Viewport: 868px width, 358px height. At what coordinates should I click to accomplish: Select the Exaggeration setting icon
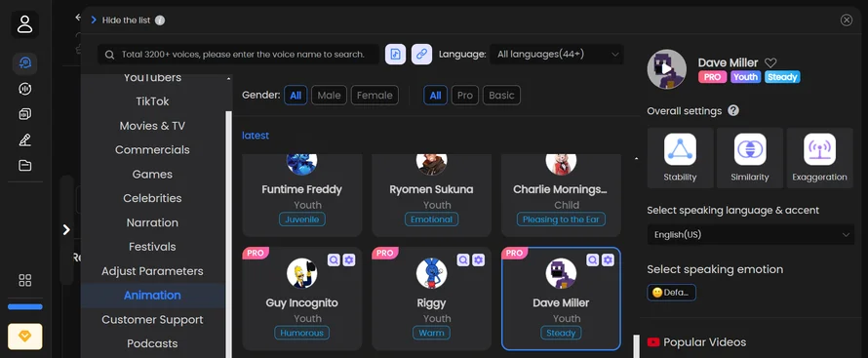[819, 149]
